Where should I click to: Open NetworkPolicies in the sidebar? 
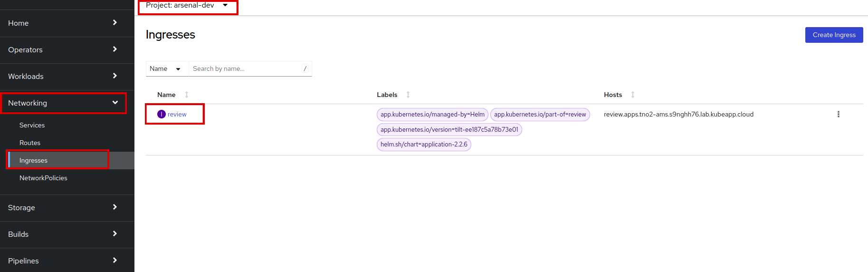pyautogui.click(x=43, y=178)
